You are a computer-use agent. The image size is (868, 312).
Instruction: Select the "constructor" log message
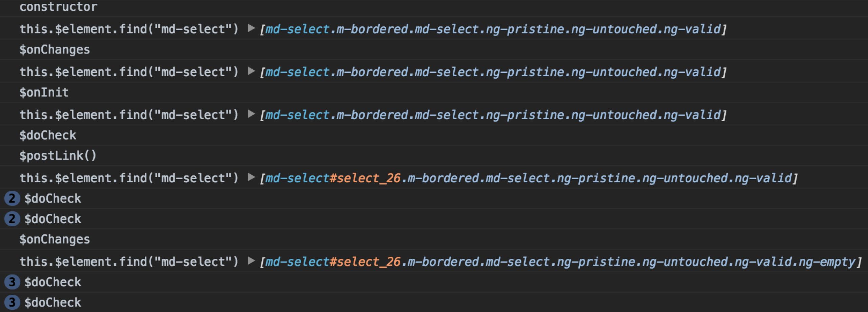click(x=58, y=7)
